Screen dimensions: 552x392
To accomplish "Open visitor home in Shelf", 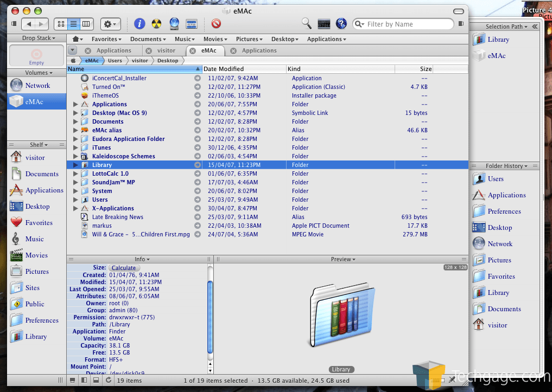I will click(36, 157).
